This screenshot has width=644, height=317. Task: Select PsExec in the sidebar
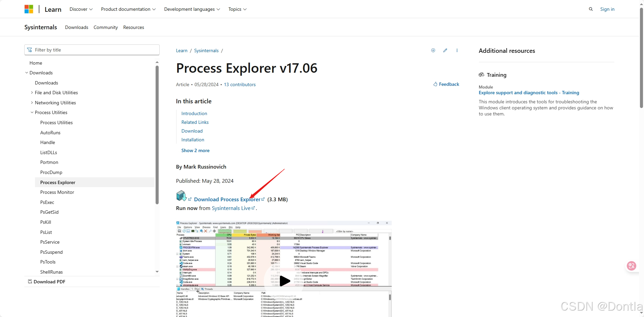pos(47,202)
